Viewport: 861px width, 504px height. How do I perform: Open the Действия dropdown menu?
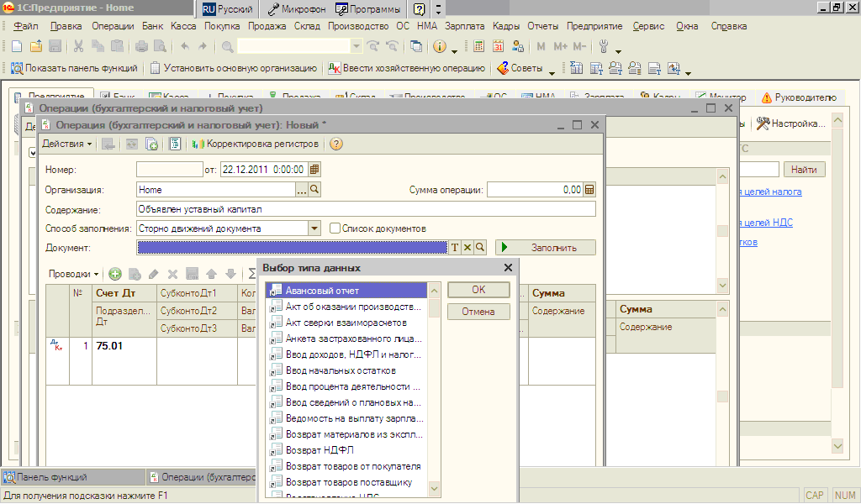(67, 144)
